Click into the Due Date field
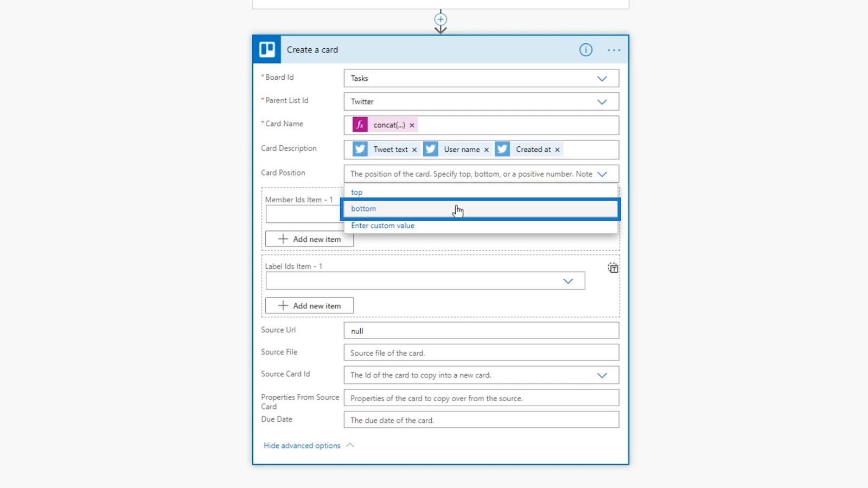 coord(481,420)
